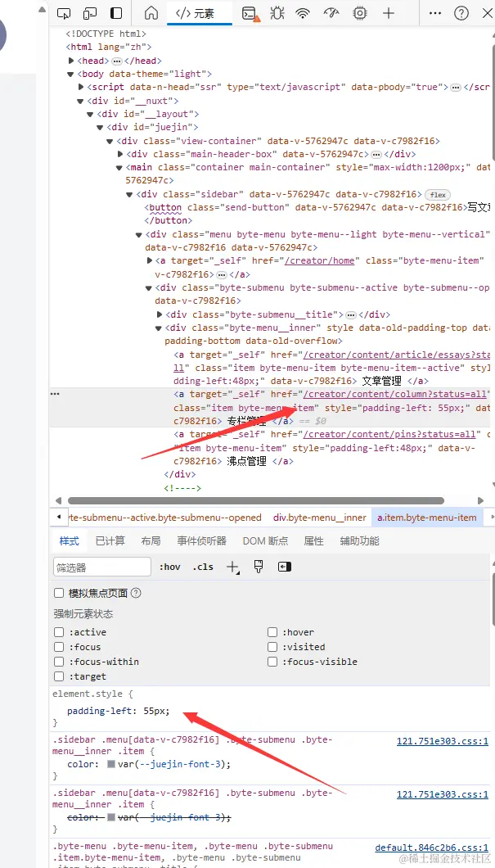Open the DevTools three-dot customize menu
Screen dimensions: 495x868
point(435,13)
